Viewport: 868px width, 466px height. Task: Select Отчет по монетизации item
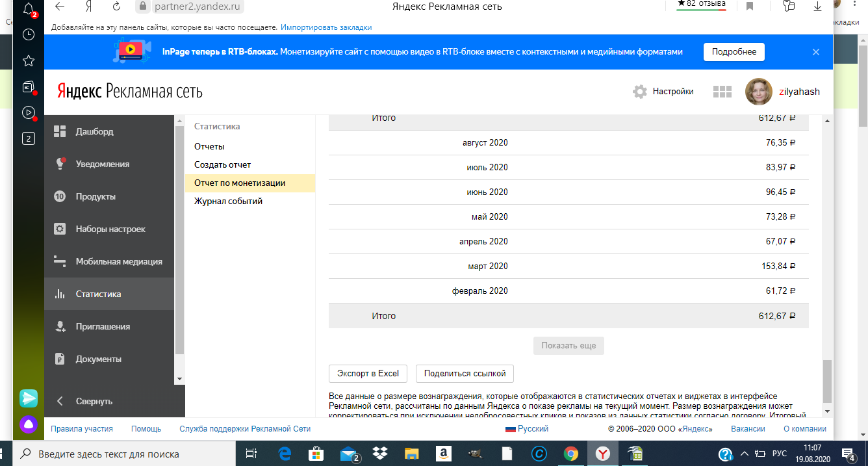tap(250, 183)
